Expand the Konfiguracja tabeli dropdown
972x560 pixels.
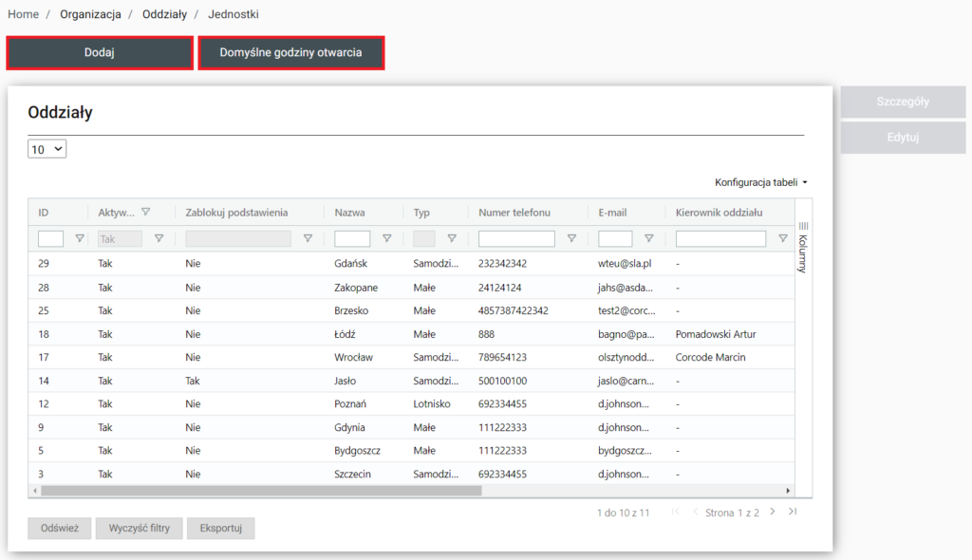pyautogui.click(x=761, y=181)
